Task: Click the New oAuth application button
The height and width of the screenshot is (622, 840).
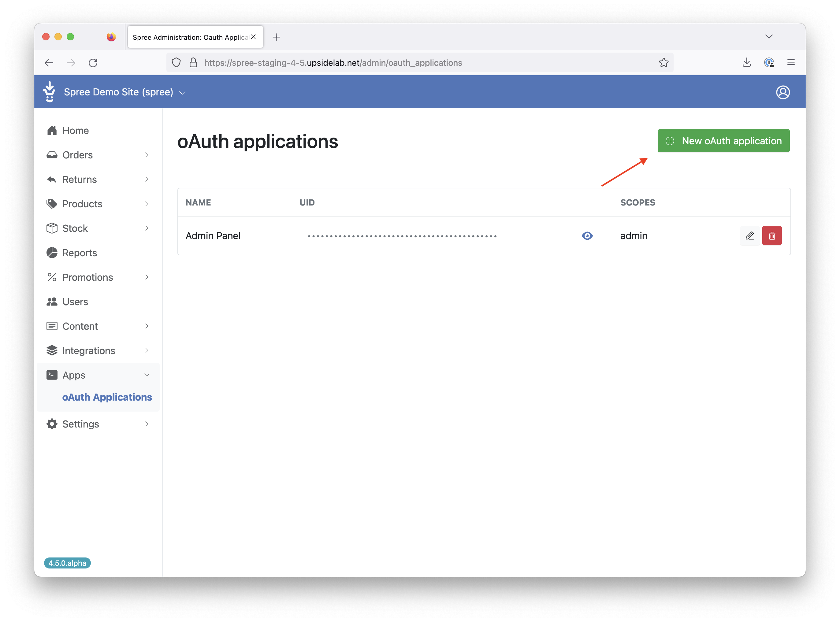Action: (x=723, y=141)
